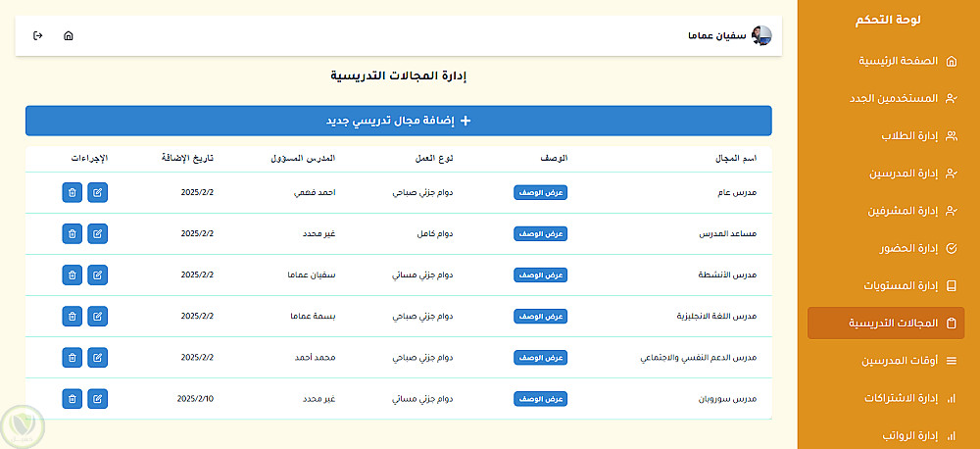Viewport: 980px width, 449px height.
Task: Show description for مدرس عام
Action: click(x=541, y=192)
